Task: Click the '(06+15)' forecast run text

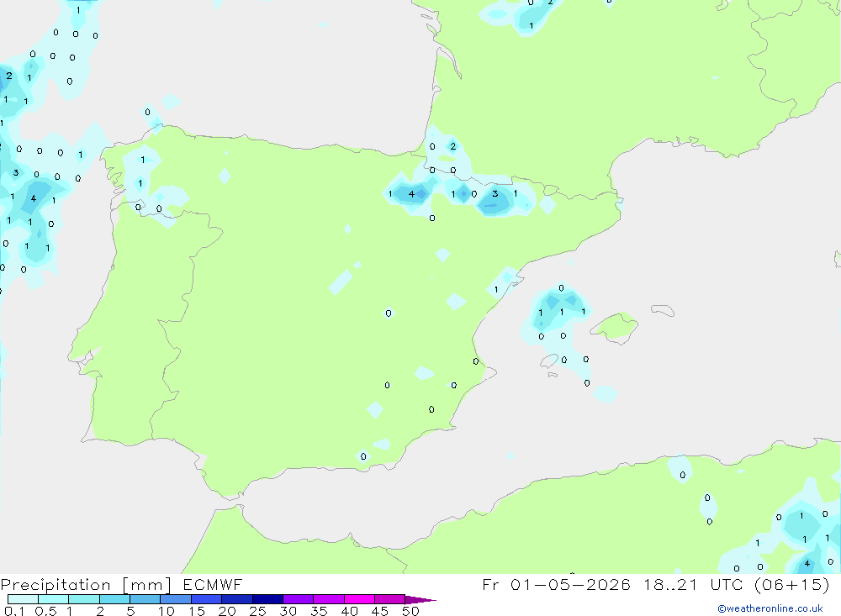Action: (791, 584)
